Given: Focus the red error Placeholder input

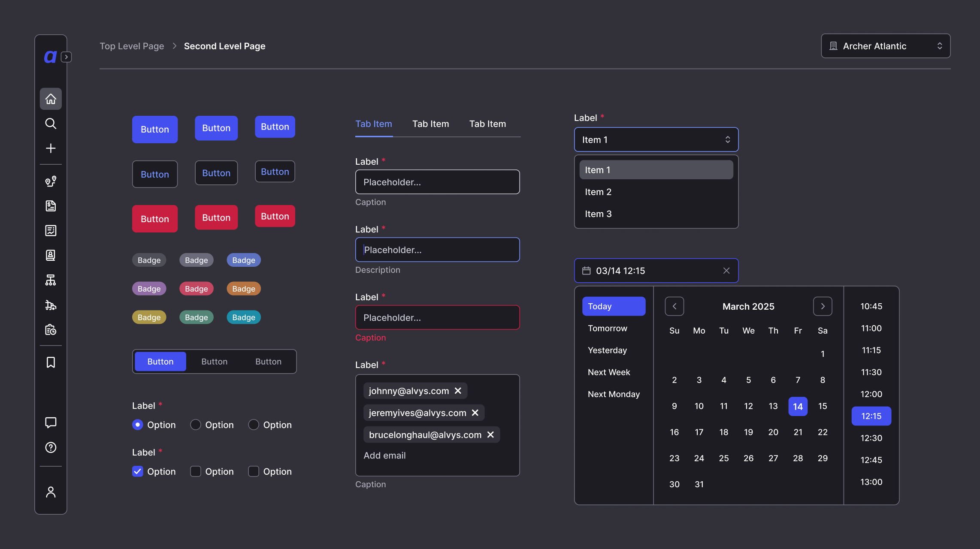Looking at the screenshot, I should point(437,317).
